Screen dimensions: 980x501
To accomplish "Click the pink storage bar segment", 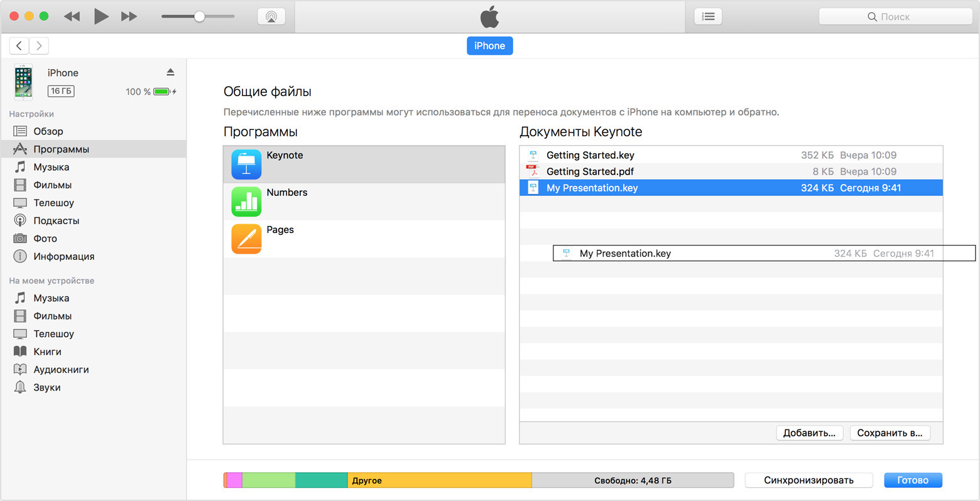I will 234,480.
